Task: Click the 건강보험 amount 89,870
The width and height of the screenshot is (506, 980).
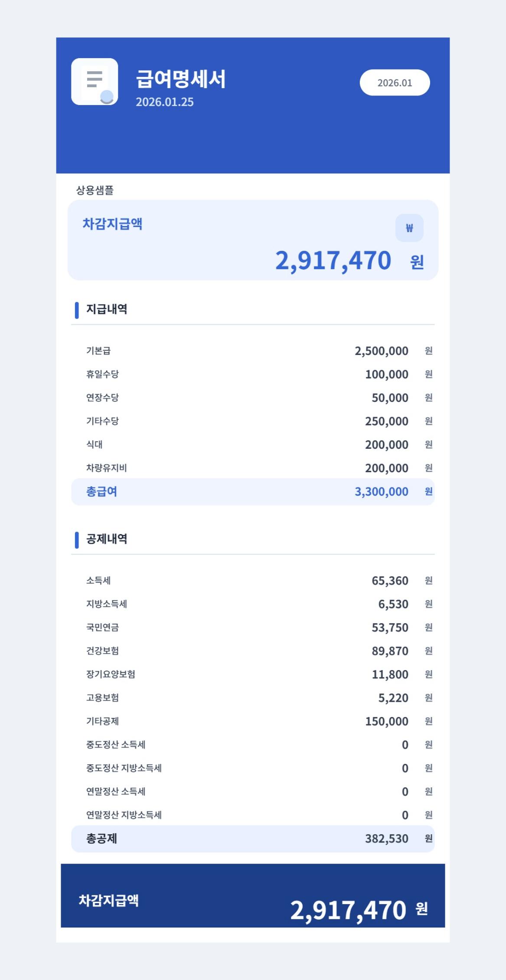Action: [x=390, y=651]
